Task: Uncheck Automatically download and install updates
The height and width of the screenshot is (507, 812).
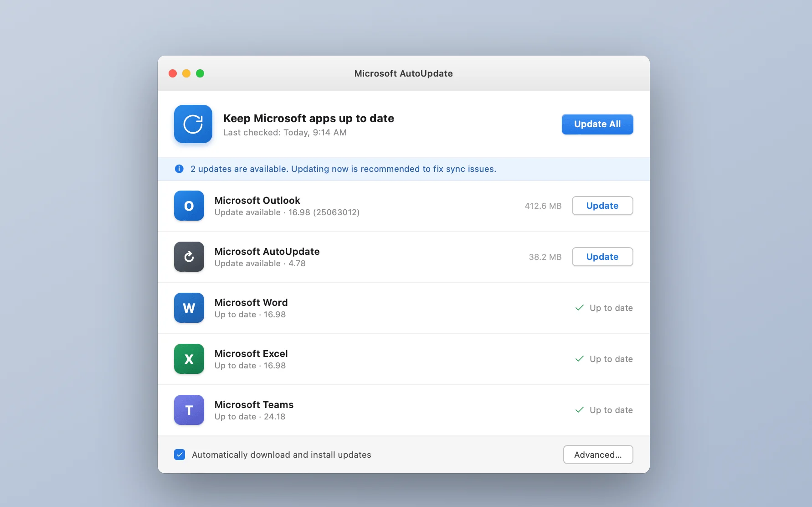Action: click(180, 455)
